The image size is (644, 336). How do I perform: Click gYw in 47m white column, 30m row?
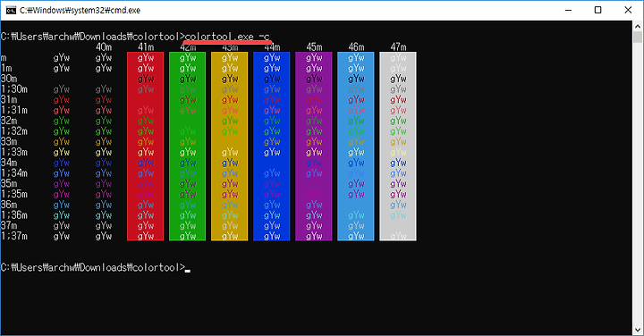pos(398,79)
